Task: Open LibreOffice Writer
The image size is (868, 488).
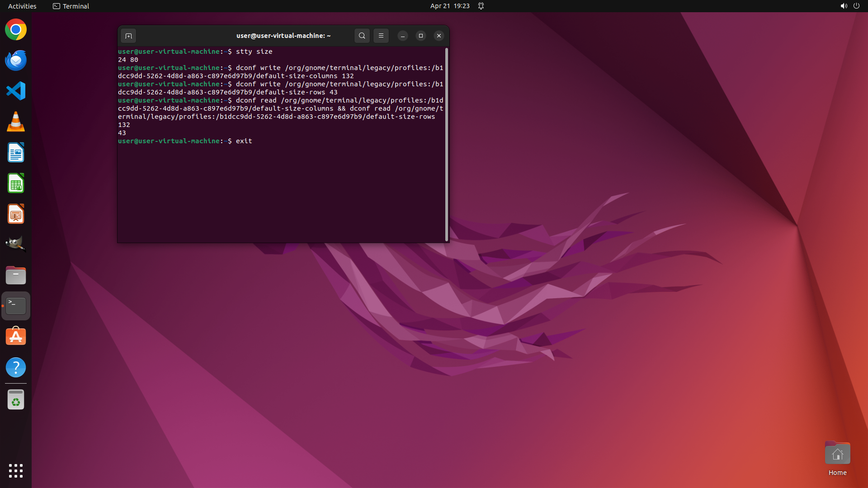Action: click(x=16, y=153)
